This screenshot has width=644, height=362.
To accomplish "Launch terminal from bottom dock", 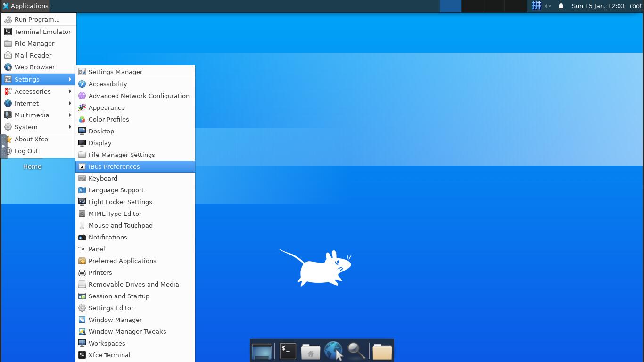I will tap(288, 351).
